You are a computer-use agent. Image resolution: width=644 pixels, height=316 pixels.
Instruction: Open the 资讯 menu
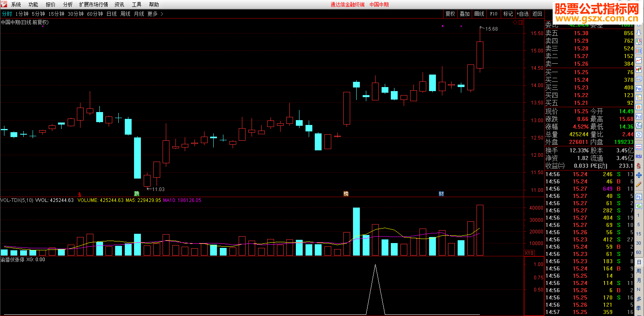120,4
